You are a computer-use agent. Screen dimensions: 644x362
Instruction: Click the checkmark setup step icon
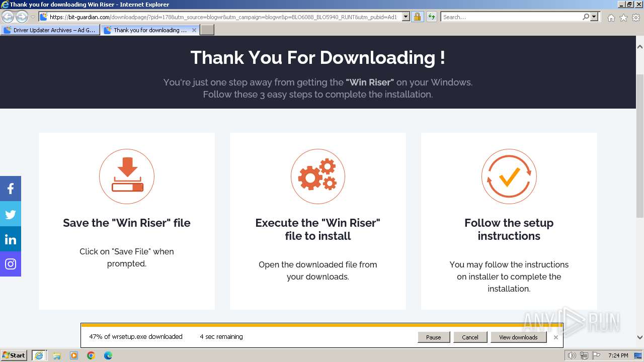point(509,176)
